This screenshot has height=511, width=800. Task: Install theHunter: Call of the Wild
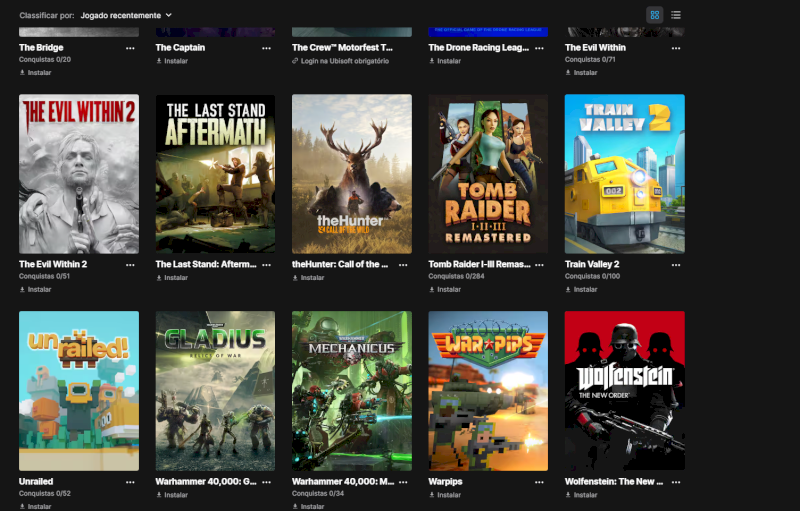coord(308,277)
